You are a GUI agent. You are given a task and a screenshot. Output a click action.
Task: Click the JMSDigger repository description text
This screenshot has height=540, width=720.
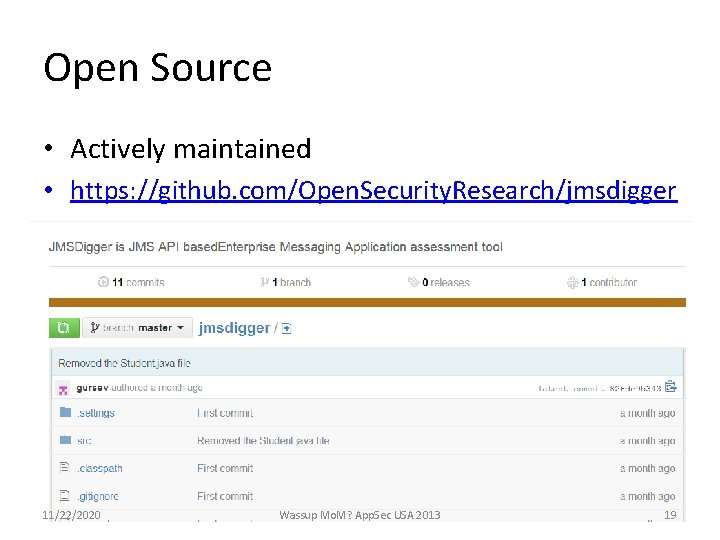[x=276, y=247]
